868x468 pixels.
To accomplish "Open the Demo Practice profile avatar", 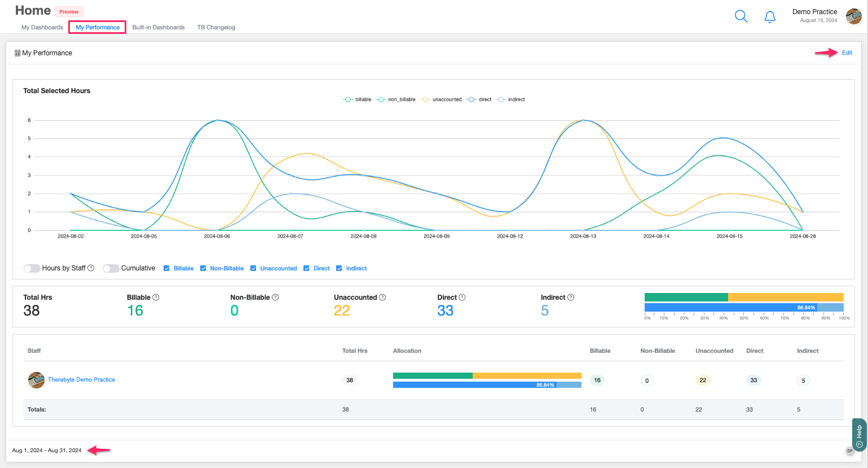I will tap(854, 16).
